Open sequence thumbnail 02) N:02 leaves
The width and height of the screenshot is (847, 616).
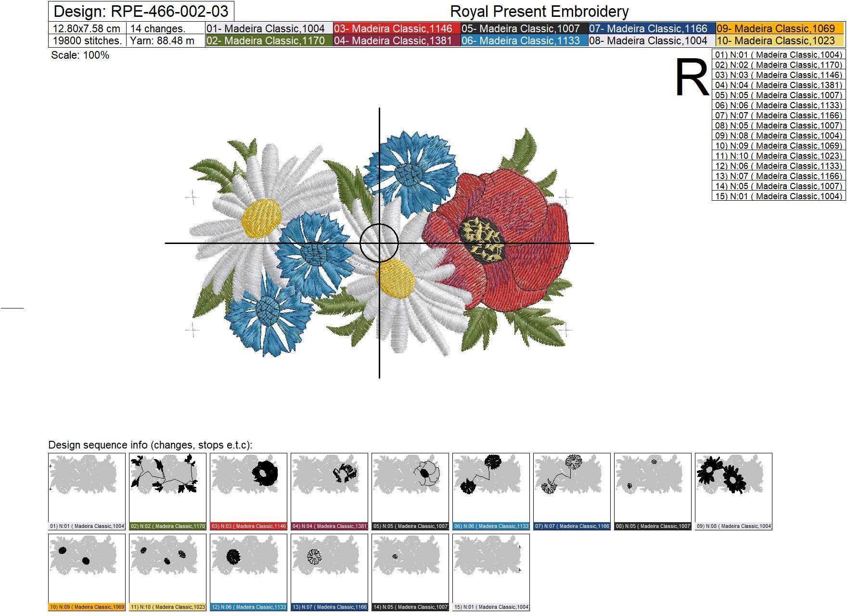(167, 491)
